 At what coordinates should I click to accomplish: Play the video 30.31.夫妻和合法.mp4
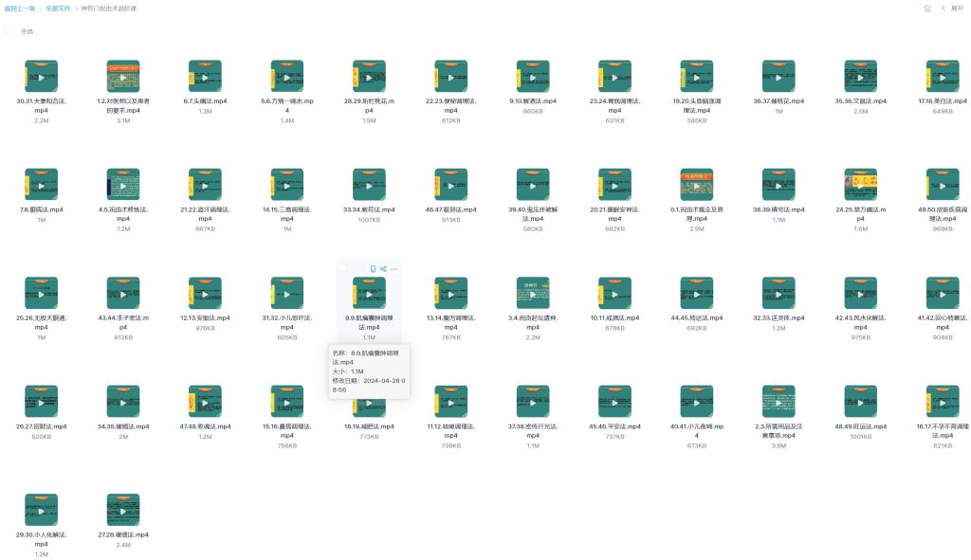pos(41,77)
